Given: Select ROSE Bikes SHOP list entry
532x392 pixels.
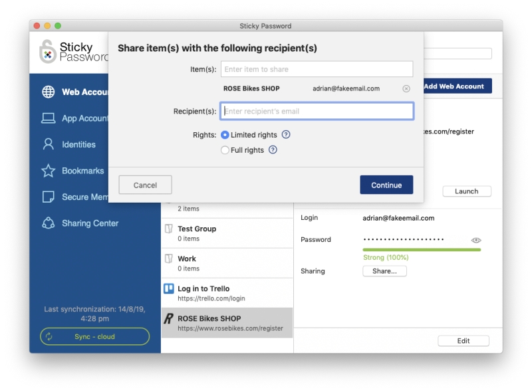Looking at the screenshot, I should click(x=227, y=323).
